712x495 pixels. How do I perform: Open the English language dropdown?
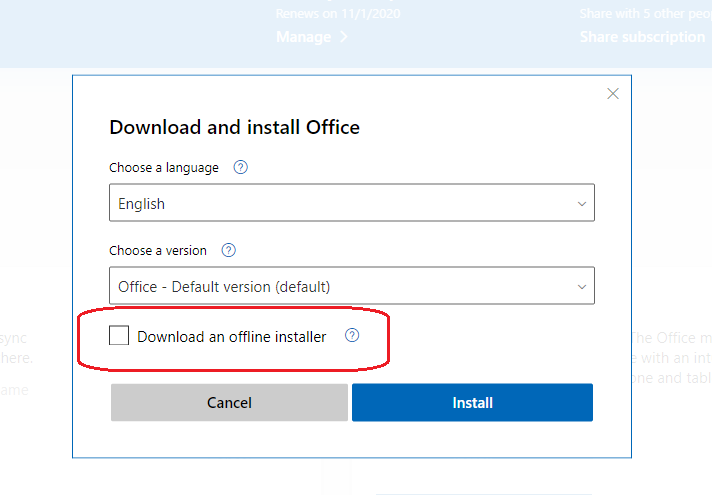pyautogui.click(x=352, y=203)
